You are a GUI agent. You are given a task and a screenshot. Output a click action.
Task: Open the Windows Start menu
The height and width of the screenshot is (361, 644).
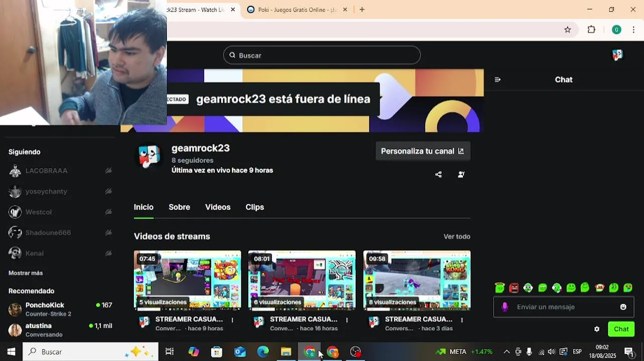[11, 352]
